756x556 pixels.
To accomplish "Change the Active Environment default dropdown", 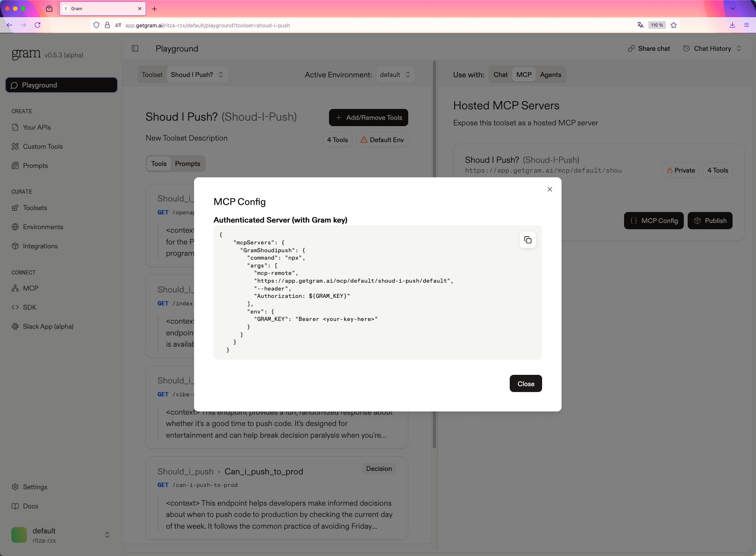I will pos(395,75).
